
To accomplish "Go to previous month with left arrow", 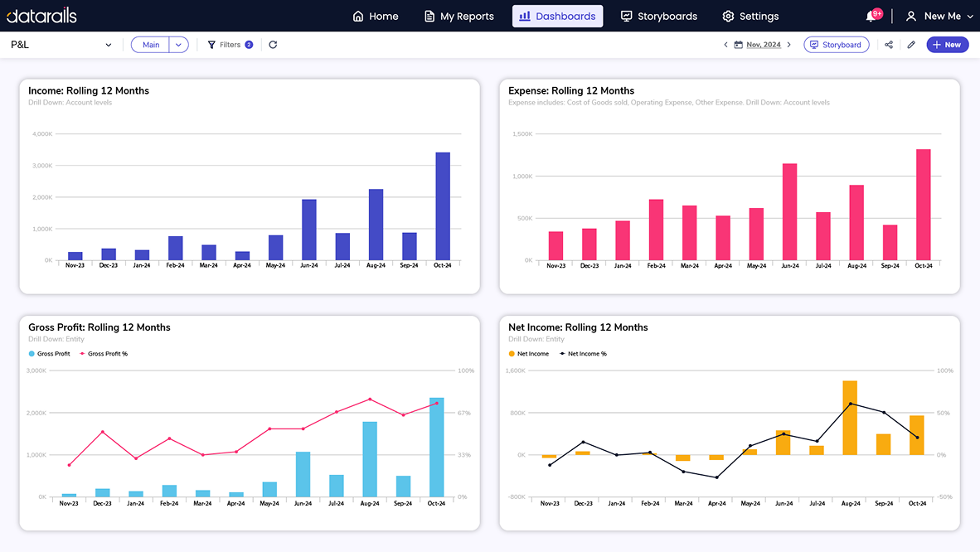I will 725,45.
